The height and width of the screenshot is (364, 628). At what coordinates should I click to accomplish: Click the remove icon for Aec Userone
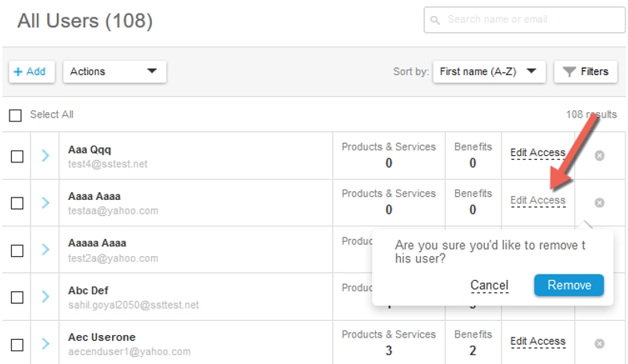(599, 343)
